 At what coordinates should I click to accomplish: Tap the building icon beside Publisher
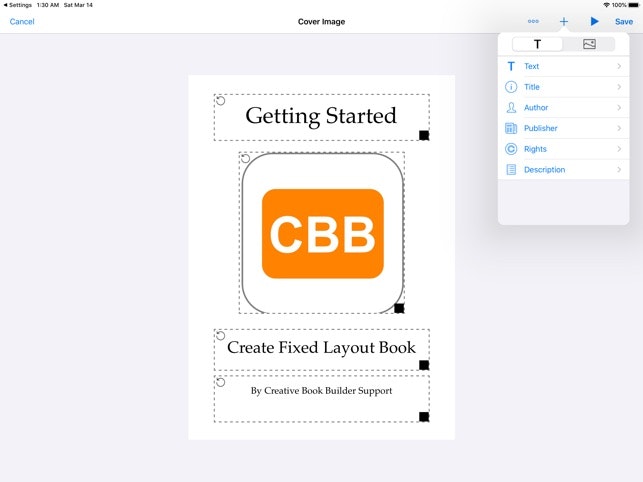pyautogui.click(x=511, y=128)
